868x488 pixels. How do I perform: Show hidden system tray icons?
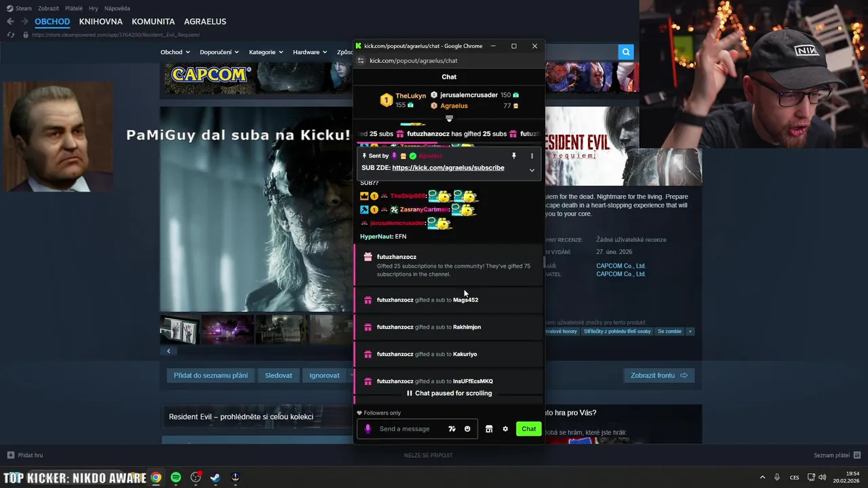coord(762,477)
